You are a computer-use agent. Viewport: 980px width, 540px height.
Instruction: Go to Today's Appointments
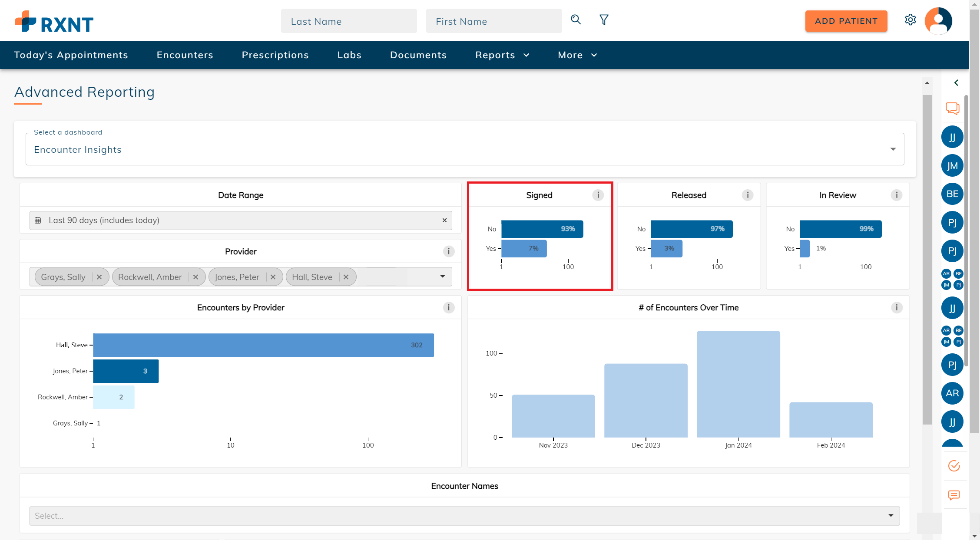click(x=71, y=55)
